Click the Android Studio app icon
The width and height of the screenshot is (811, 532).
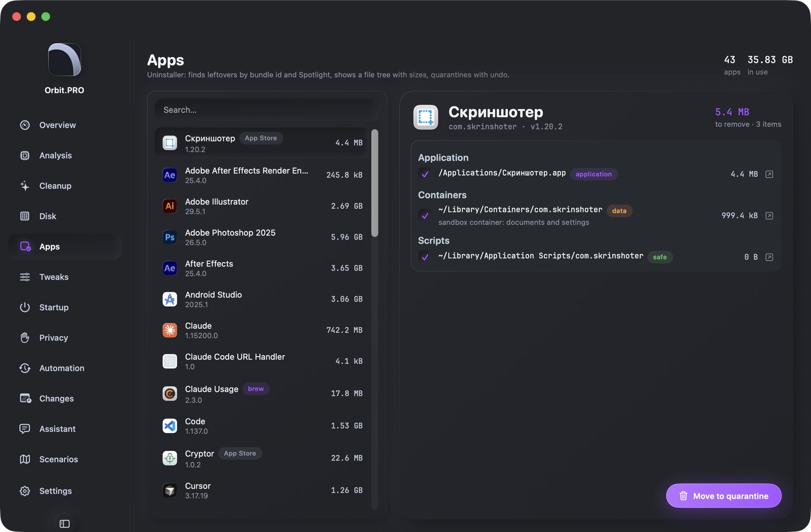coord(170,299)
